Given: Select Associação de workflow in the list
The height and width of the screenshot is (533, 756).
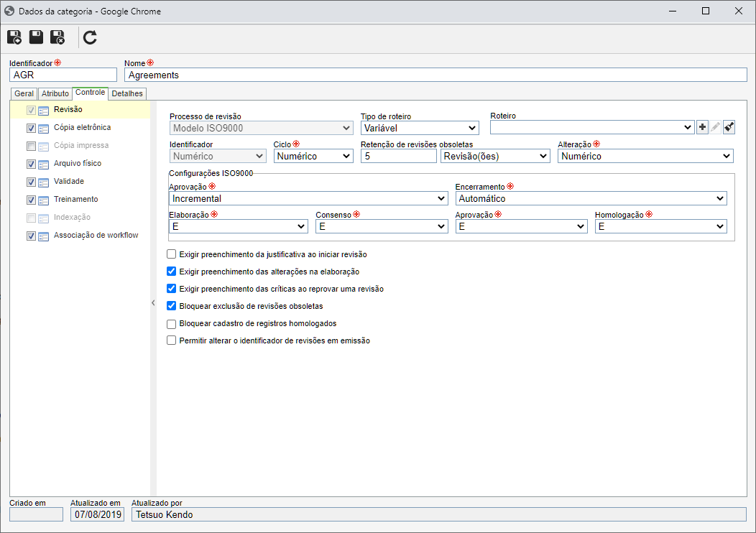Looking at the screenshot, I should [x=96, y=235].
